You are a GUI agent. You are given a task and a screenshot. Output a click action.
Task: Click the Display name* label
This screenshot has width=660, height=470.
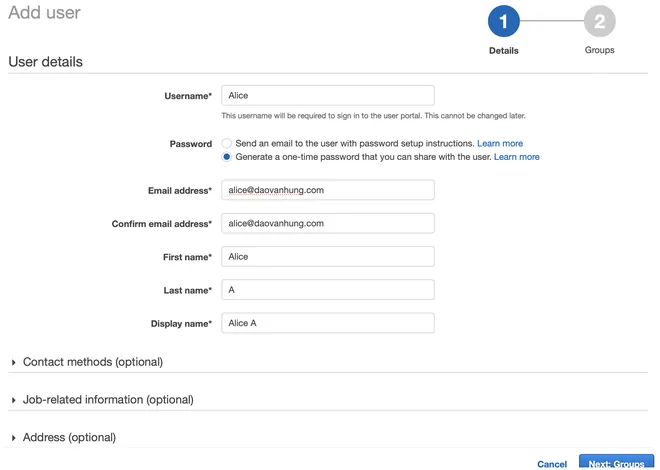pos(181,324)
